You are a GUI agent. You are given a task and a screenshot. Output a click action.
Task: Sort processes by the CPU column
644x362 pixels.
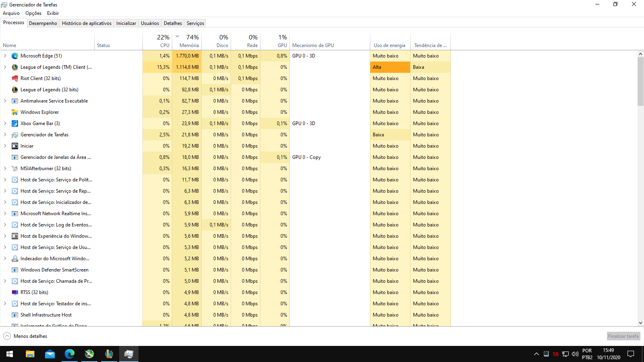pos(157,41)
